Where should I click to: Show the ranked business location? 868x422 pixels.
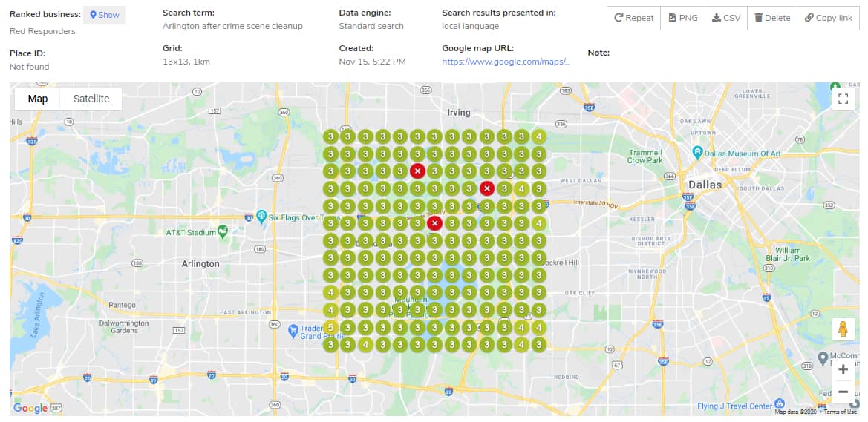pos(104,15)
